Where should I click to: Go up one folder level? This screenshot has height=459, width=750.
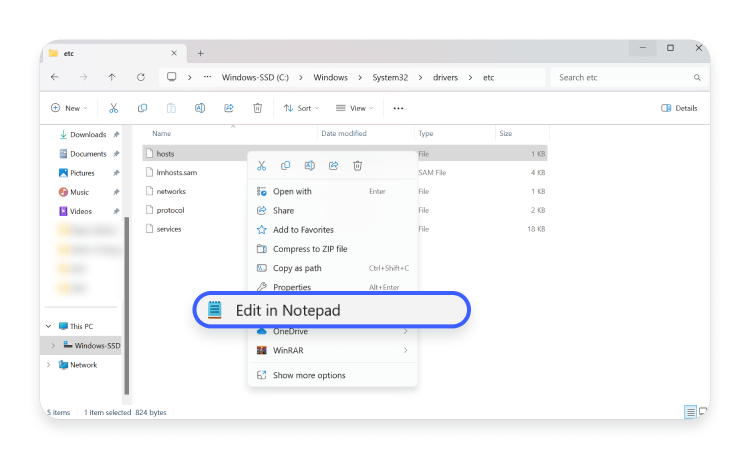112,77
